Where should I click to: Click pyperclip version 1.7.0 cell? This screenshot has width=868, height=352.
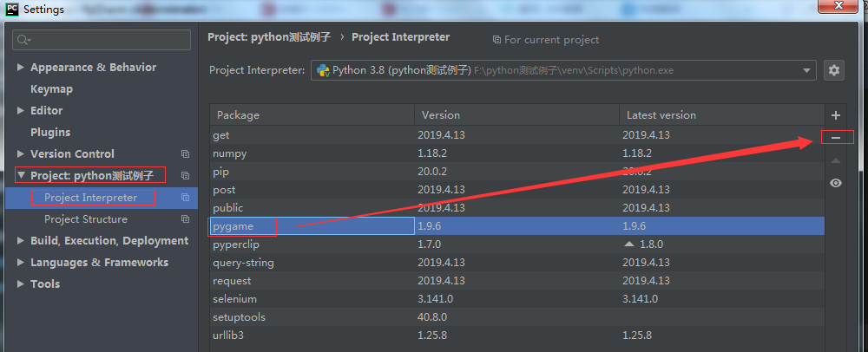[x=516, y=244]
